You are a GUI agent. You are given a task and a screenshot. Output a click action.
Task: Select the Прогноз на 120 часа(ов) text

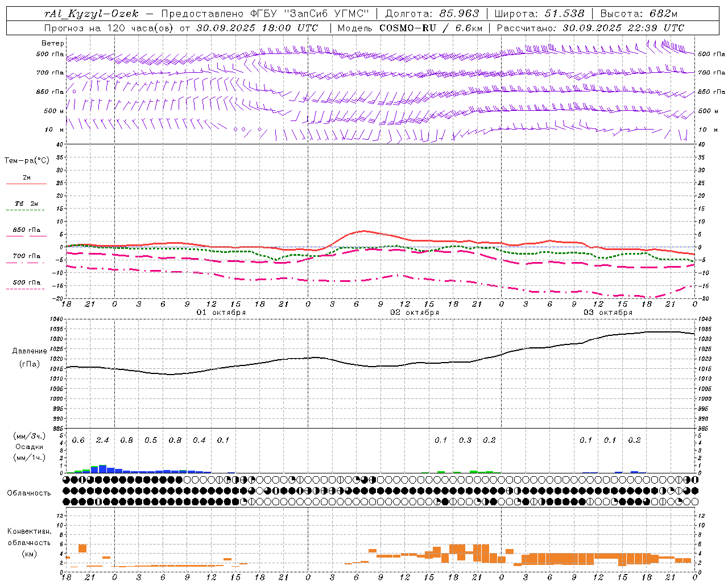(x=110, y=28)
